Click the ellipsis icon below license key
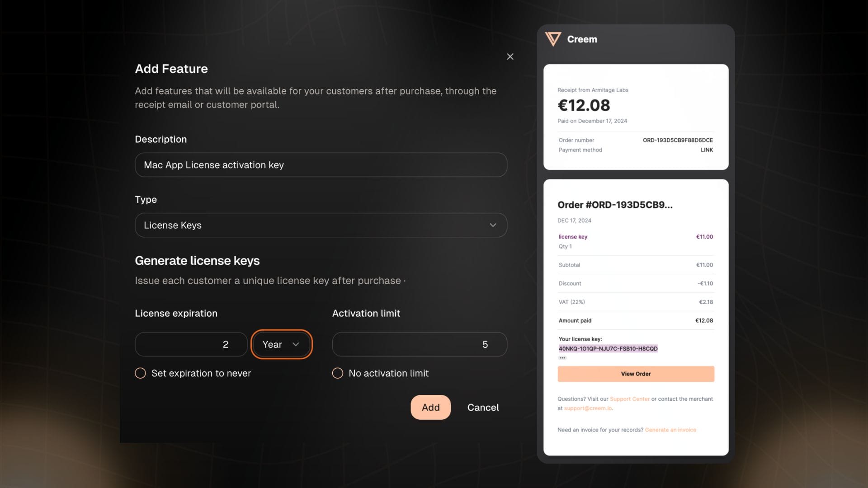 point(562,358)
